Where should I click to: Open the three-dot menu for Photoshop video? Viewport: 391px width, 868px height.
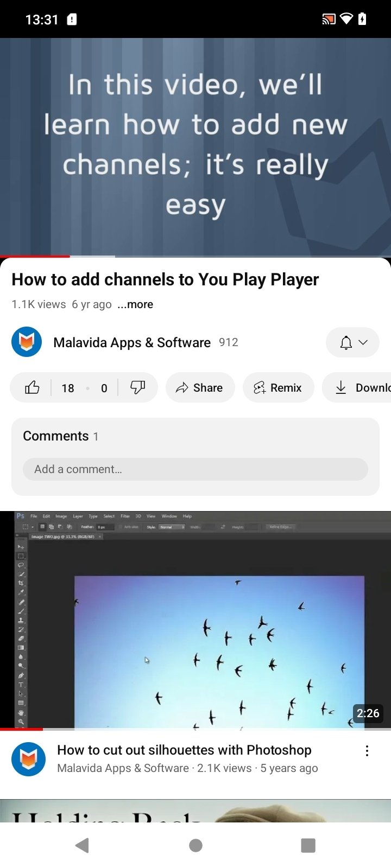coord(367,751)
